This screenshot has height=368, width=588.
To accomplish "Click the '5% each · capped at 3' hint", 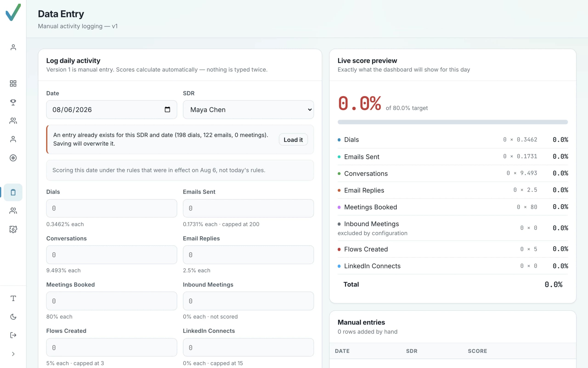I will point(75,363).
